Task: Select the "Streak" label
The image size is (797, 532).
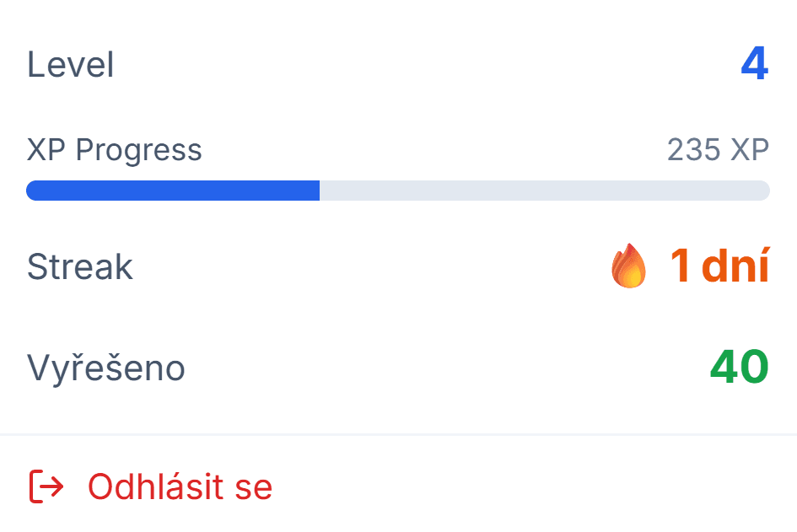Action: (x=80, y=266)
